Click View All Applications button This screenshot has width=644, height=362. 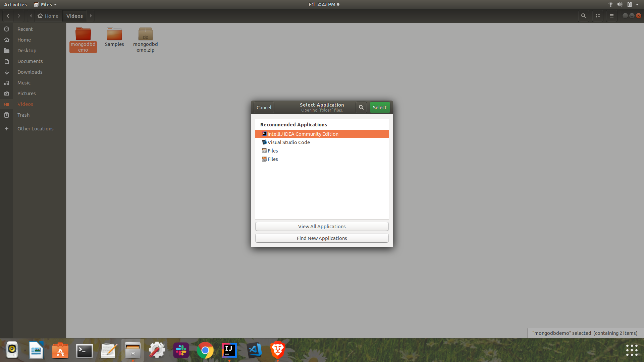click(322, 227)
